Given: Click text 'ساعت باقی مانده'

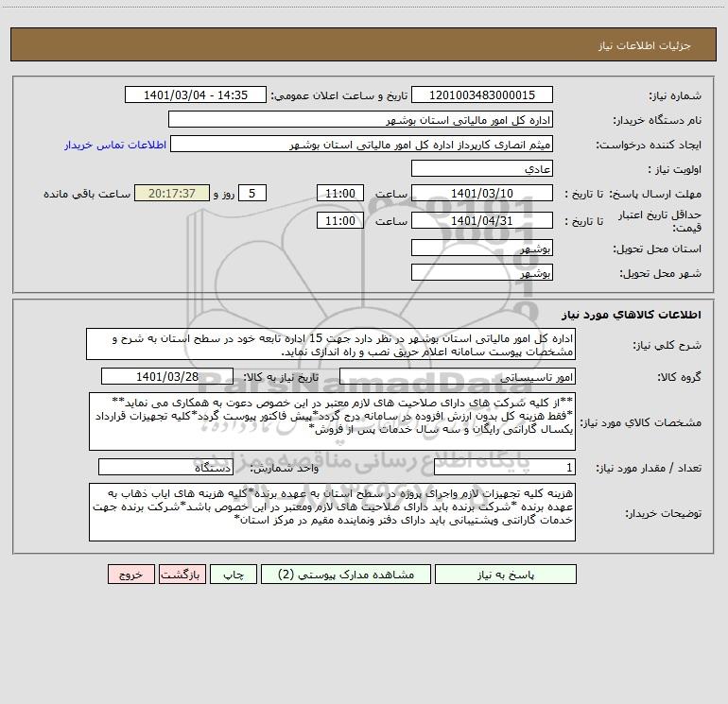Looking at the screenshot, I should pyautogui.click(x=87, y=194).
